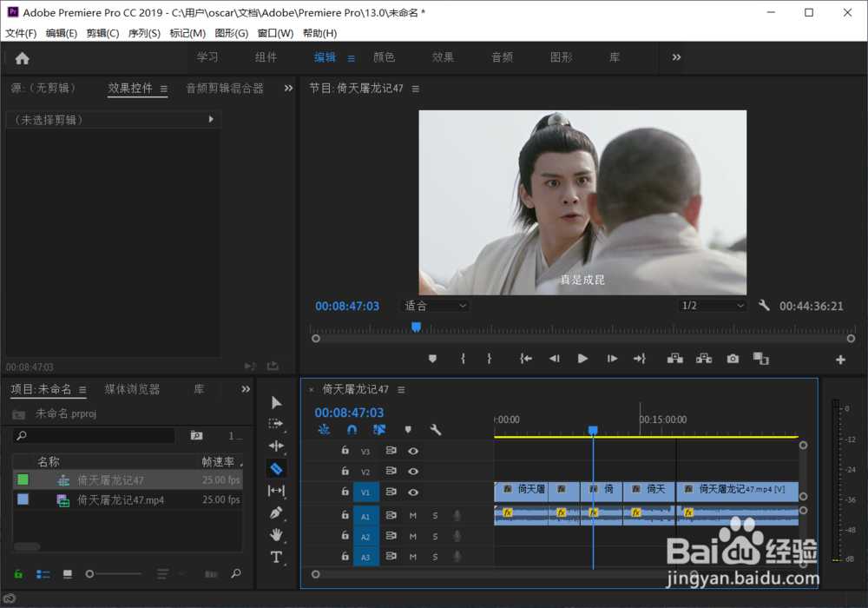
Task: Switch project panel to list view
Action: pos(43,574)
